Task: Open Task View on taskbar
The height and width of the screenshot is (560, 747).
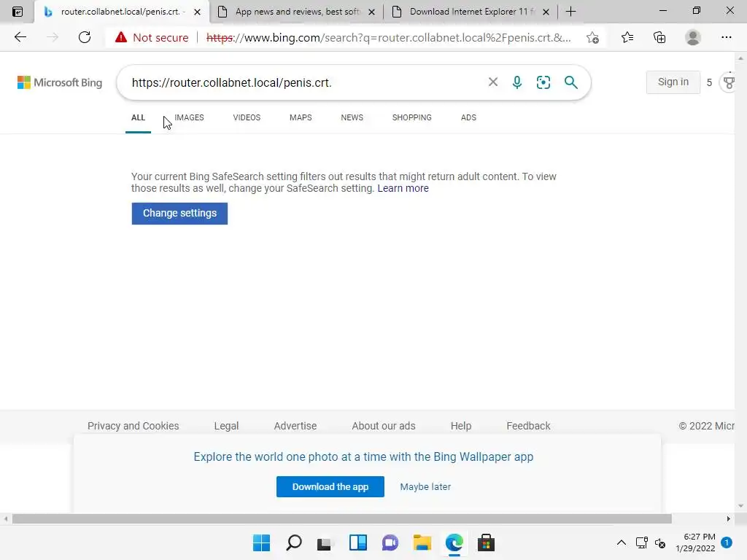Action: pos(325,542)
